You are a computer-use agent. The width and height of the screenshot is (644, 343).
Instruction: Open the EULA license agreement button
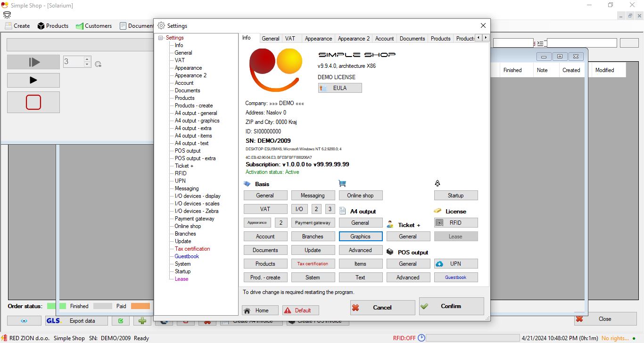pyautogui.click(x=340, y=88)
